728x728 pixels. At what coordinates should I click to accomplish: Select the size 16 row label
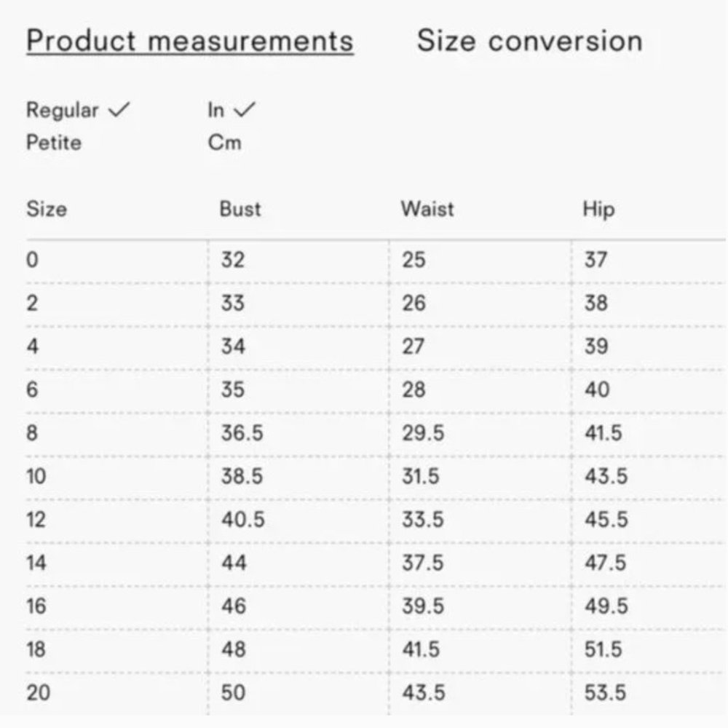[x=36, y=606]
